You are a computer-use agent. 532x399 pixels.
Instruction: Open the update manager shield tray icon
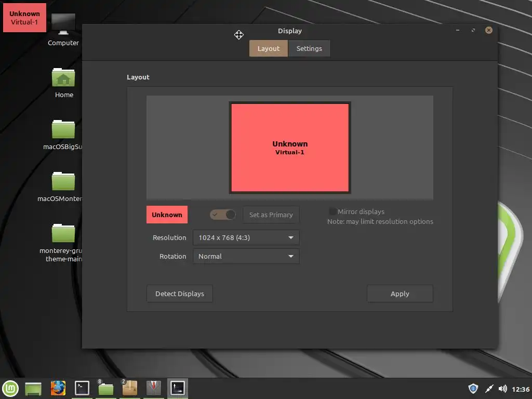coord(473,389)
